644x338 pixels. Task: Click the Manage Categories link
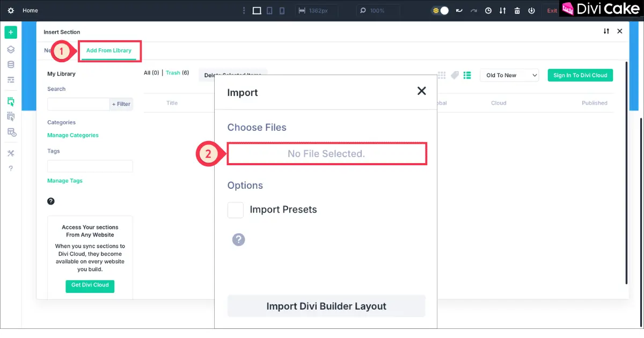click(x=73, y=135)
